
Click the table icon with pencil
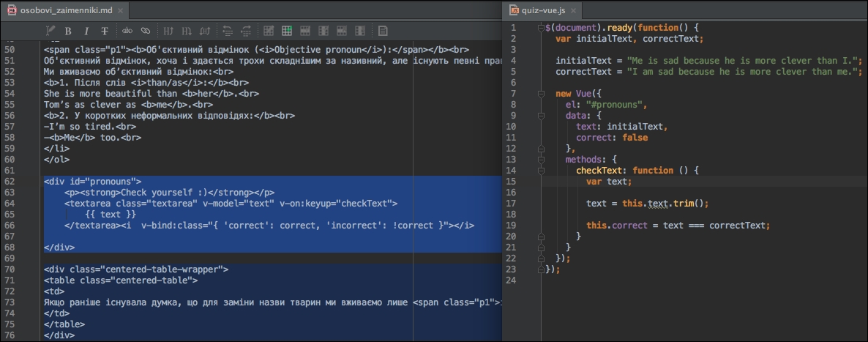269,31
